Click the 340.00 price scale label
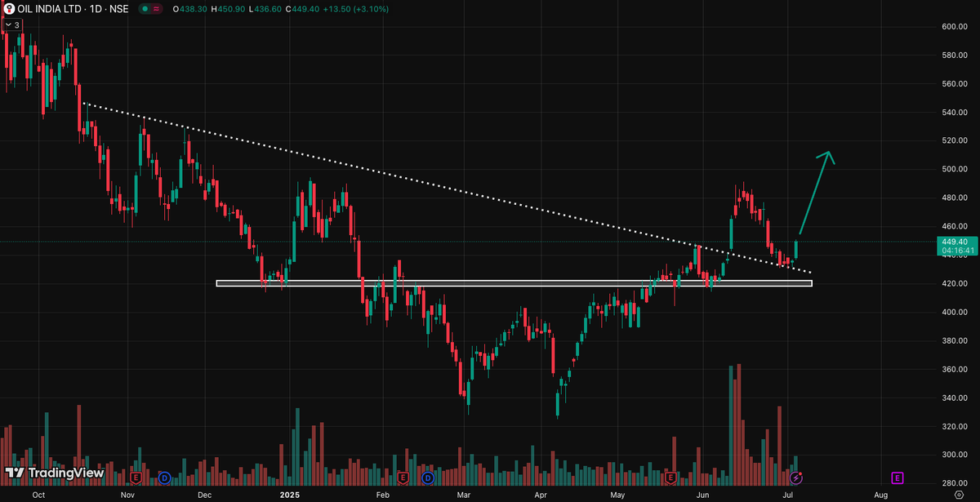The width and height of the screenshot is (980, 502). pos(955,398)
